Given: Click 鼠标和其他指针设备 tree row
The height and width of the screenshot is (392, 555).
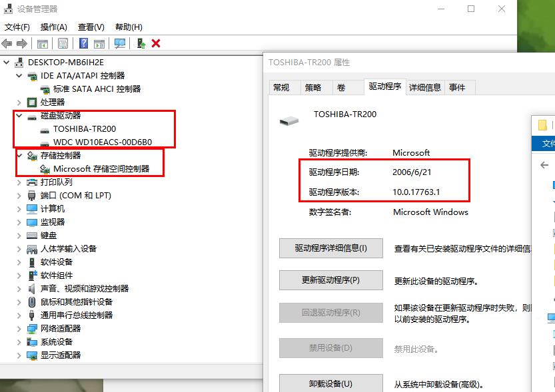Looking at the screenshot, I should point(76,302).
